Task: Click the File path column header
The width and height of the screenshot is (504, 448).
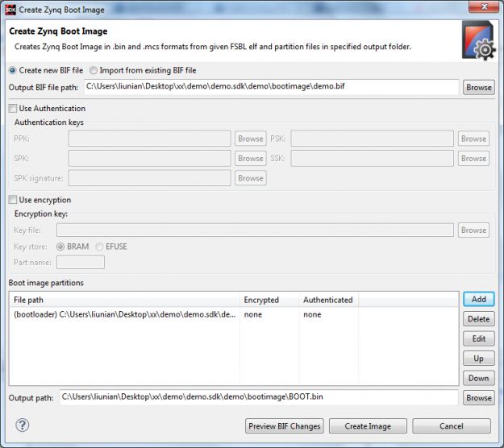Action: pyautogui.click(x=124, y=300)
